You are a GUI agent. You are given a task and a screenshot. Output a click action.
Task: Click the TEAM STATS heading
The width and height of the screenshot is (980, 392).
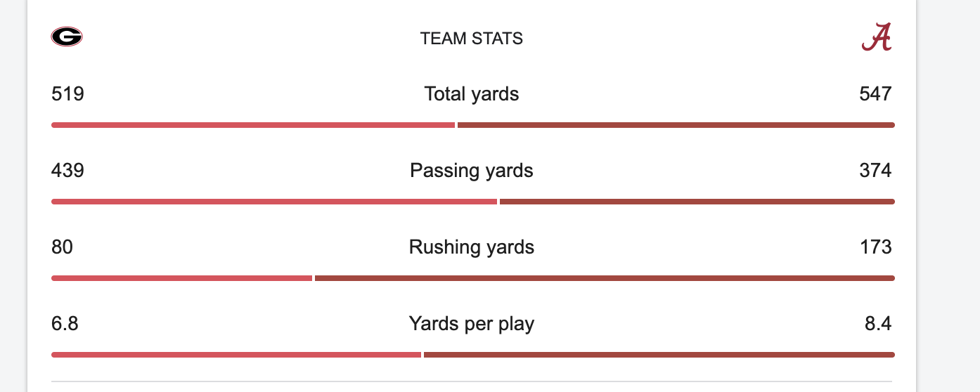[471, 39]
